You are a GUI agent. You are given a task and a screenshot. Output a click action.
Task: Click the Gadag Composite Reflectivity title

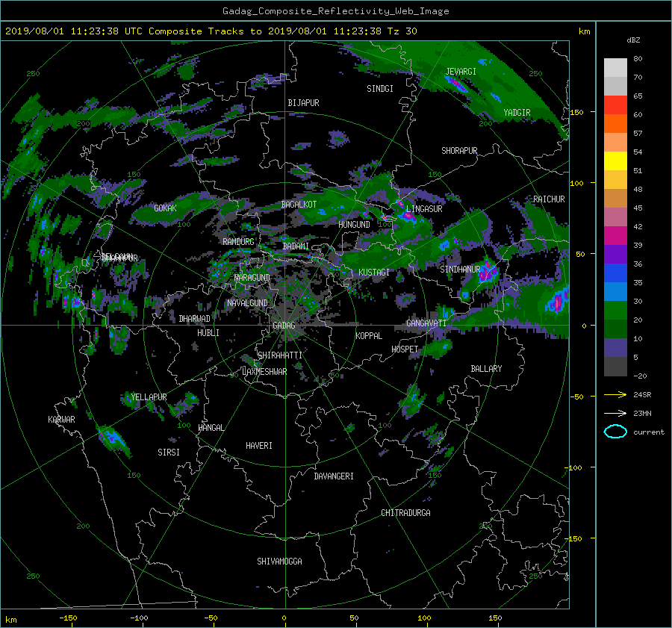tap(335, 11)
